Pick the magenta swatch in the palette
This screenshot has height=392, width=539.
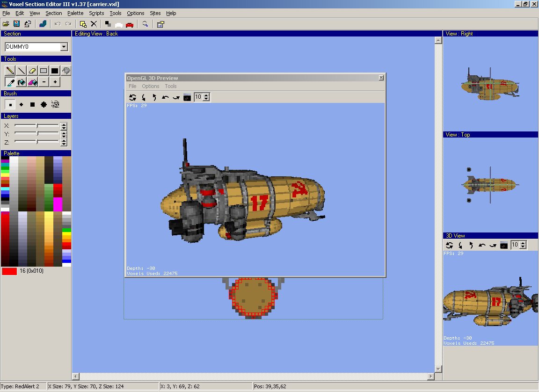click(x=58, y=204)
